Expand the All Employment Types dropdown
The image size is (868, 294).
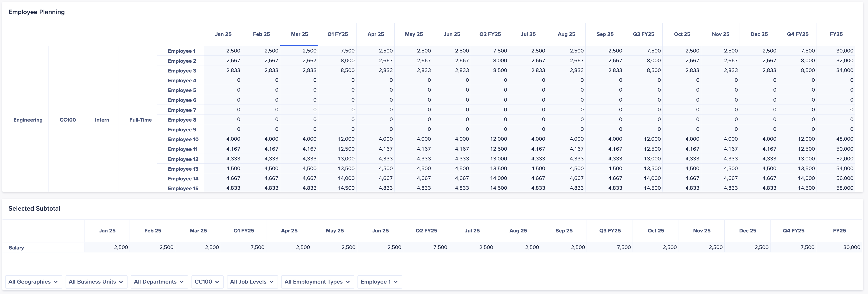tap(317, 282)
